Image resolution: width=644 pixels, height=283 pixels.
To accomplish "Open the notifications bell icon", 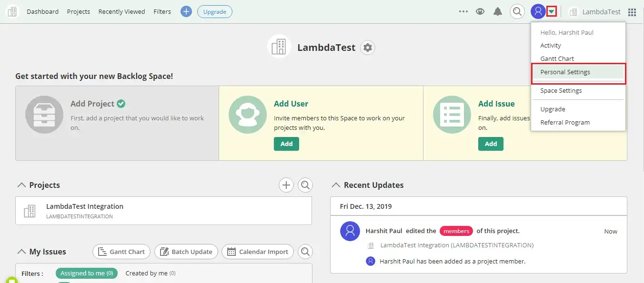I will pyautogui.click(x=498, y=11).
